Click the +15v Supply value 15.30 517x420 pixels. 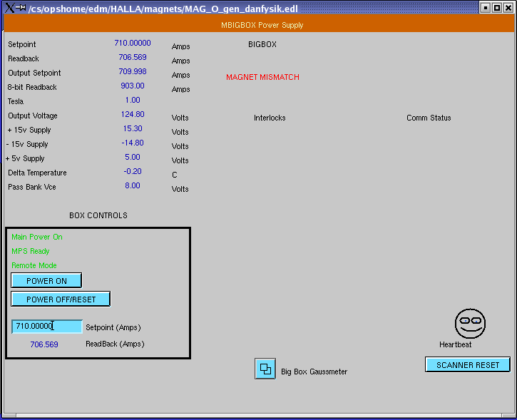pos(133,128)
